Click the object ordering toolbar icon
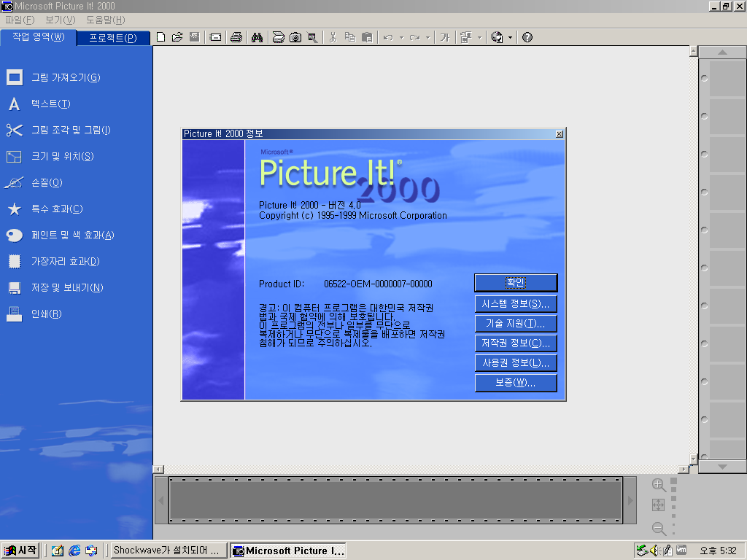Image resolution: width=747 pixels, height=560 pixels. pos(466,37)
